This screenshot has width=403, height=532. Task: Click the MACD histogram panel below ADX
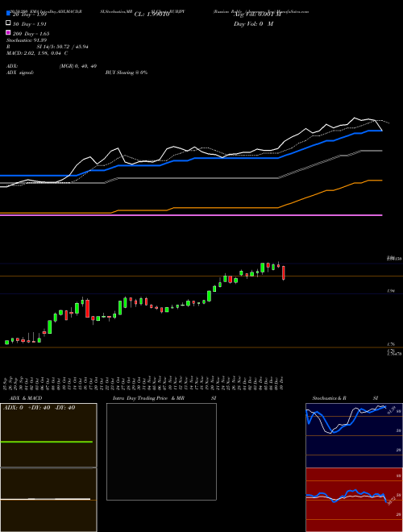tap(48, 500)
